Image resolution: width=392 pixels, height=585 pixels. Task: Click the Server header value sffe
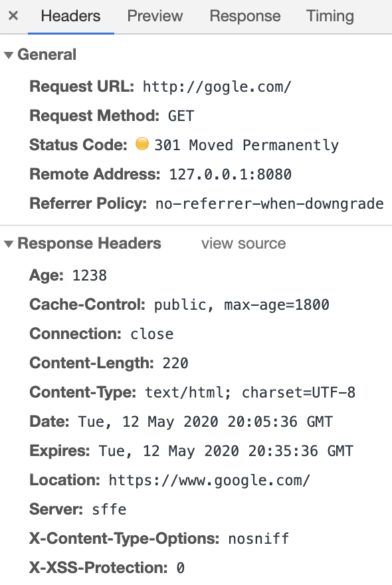pos(109,509)
